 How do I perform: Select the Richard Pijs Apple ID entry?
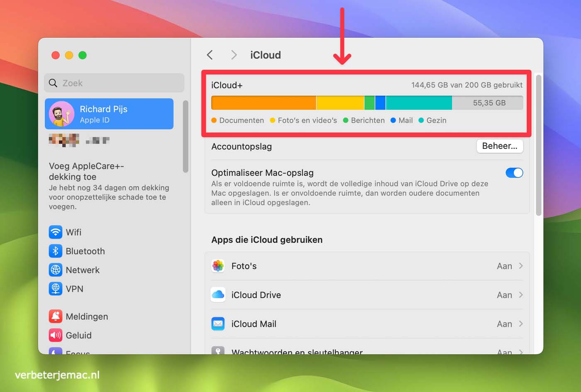[109, 114]
